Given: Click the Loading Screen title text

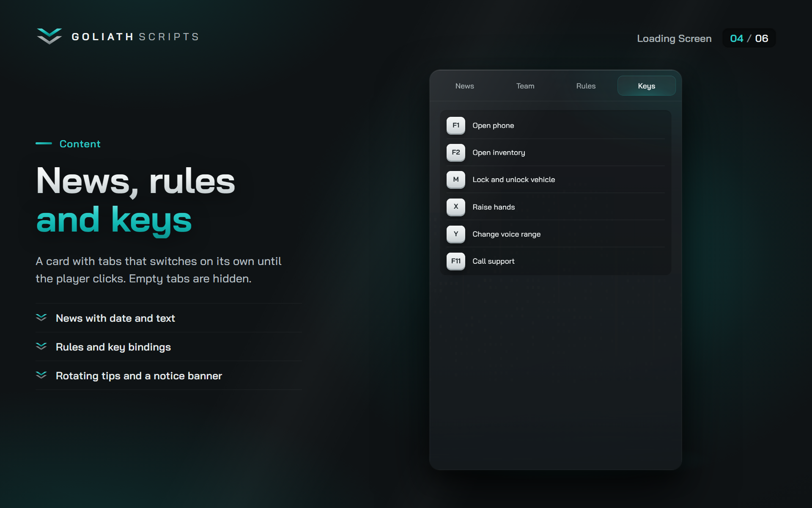Looking at the screenshot, I should coord(674,39).
